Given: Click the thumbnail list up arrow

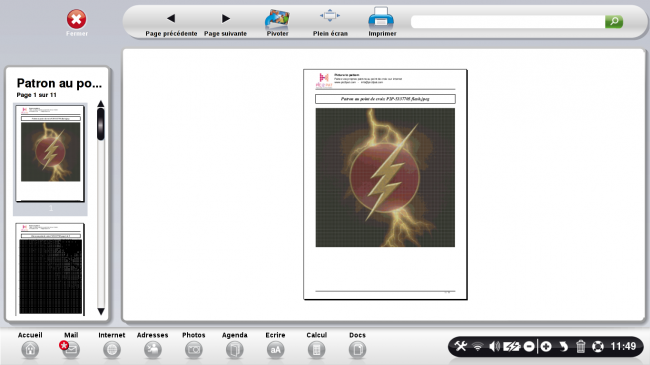Looking at the screenshot, I should [101, 104].
